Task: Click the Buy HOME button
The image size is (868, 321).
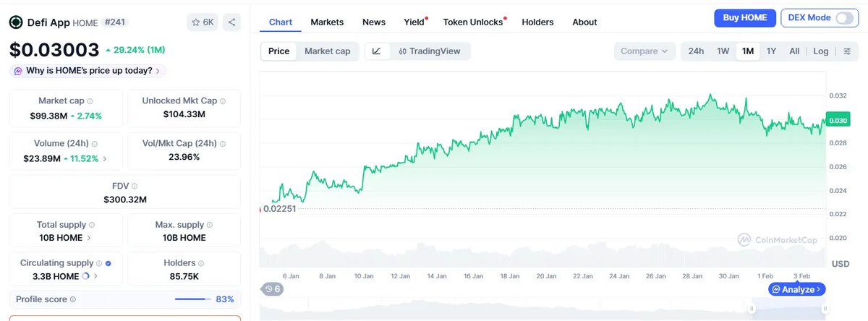Action: click(x=745, y=18)
